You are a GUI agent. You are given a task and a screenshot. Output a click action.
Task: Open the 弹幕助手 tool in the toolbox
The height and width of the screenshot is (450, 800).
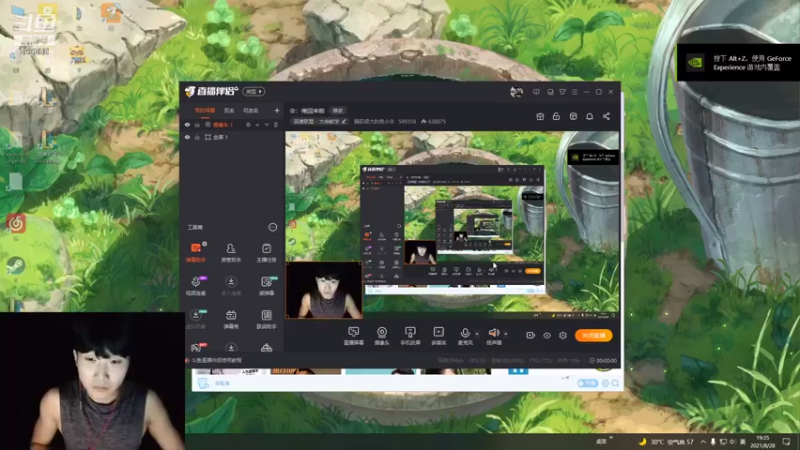click(195, 252)
